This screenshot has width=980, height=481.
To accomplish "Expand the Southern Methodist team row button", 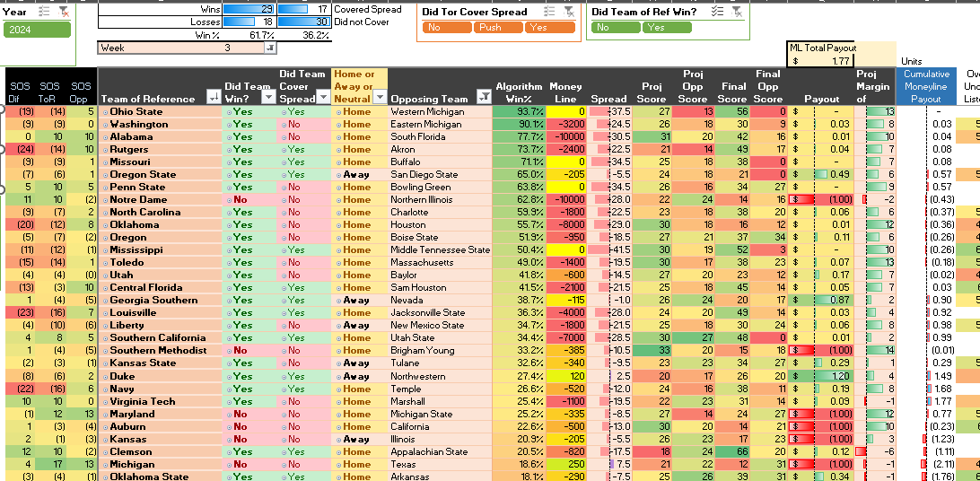I will click(x=106, y=351).
